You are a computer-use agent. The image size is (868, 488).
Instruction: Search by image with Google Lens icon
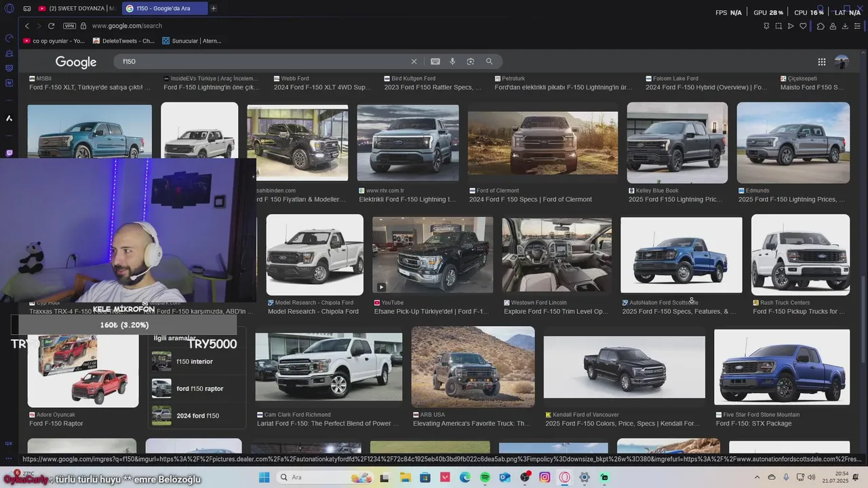coord(471,62)
